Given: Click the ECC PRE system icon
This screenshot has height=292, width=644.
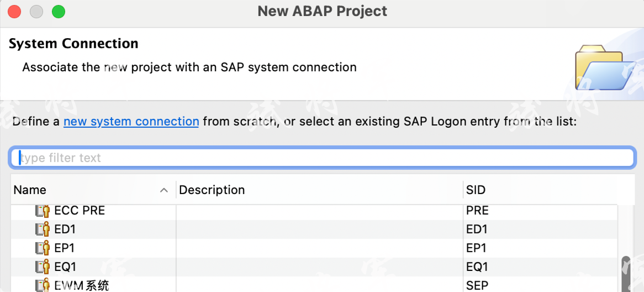Looking at the screenshot, I should [43, 211].
